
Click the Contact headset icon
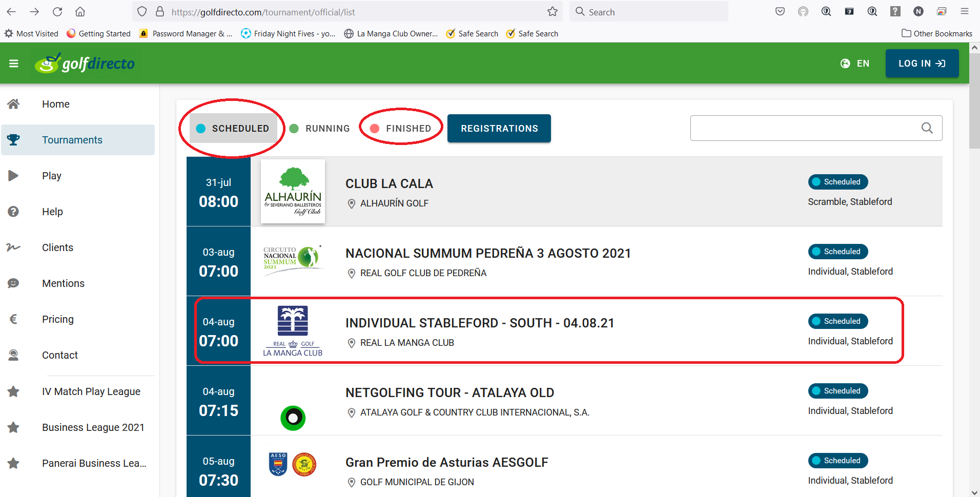coord(13,355)
